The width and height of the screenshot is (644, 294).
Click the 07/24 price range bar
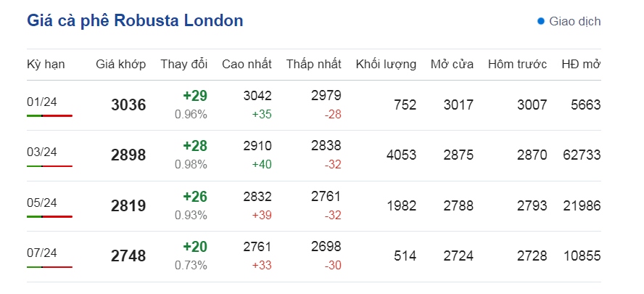pyautogui.click(x=50, y=267)
